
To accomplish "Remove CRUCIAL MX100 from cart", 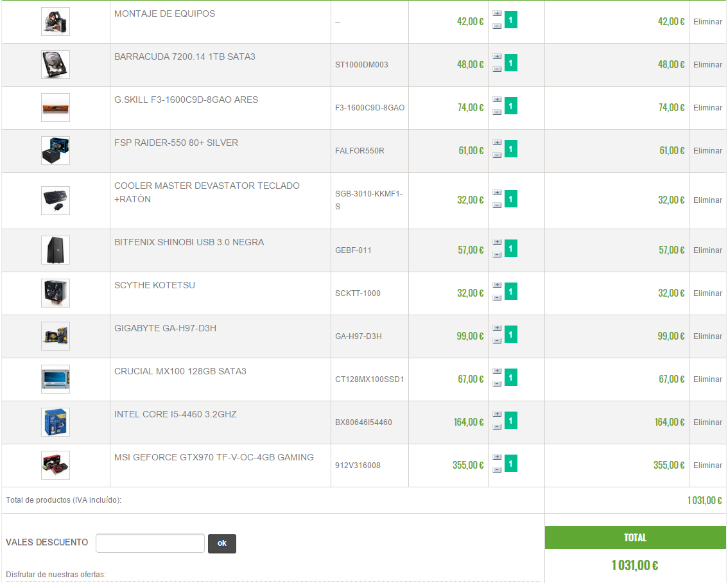I will tap(707, 379).
